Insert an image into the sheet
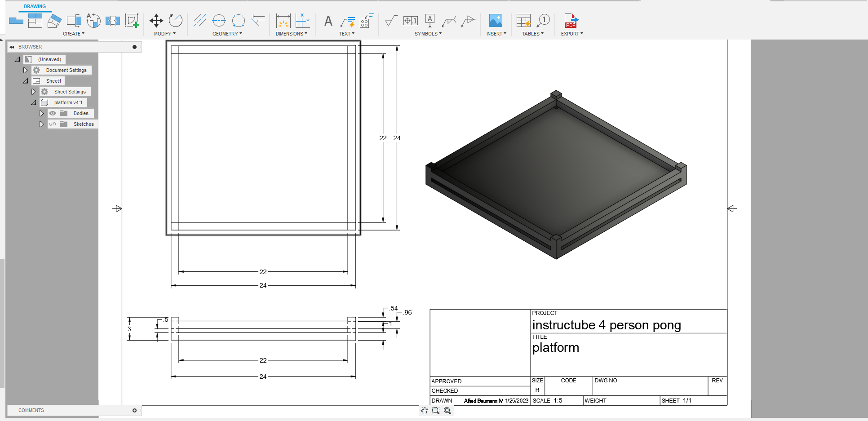Screen dimensions: 868x421 (x=496, y=20)
